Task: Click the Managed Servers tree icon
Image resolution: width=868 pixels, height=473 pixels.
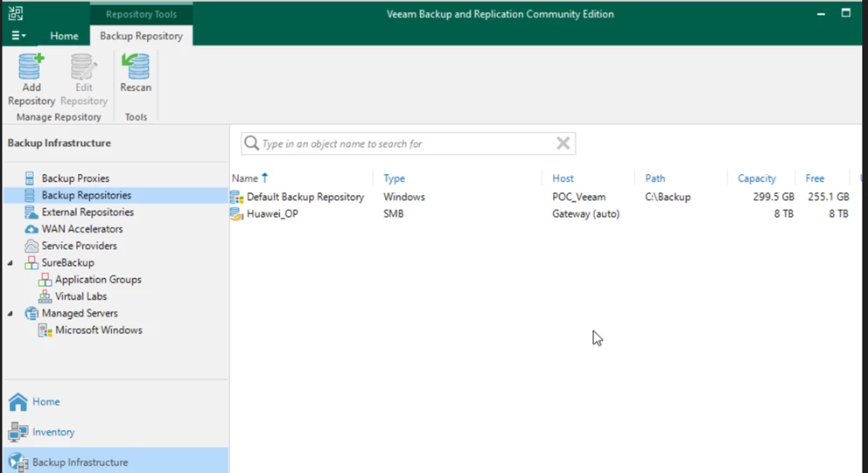Action: tap(31, 313)
